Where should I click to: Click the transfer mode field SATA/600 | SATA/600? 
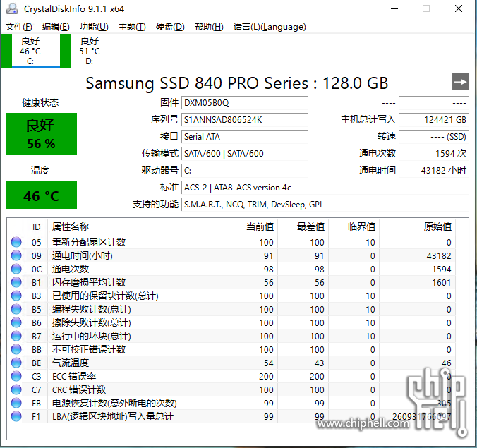pos(245,154)
